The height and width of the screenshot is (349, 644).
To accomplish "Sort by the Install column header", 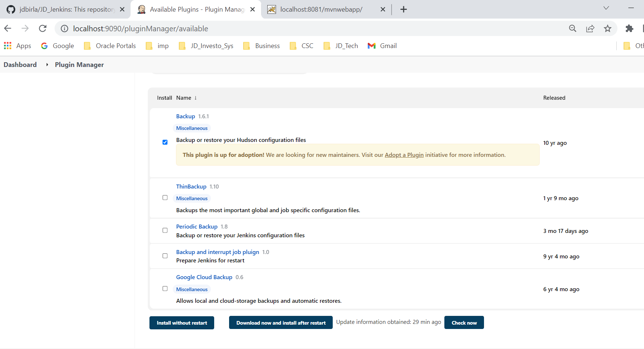I will click(x=164, y=98).
